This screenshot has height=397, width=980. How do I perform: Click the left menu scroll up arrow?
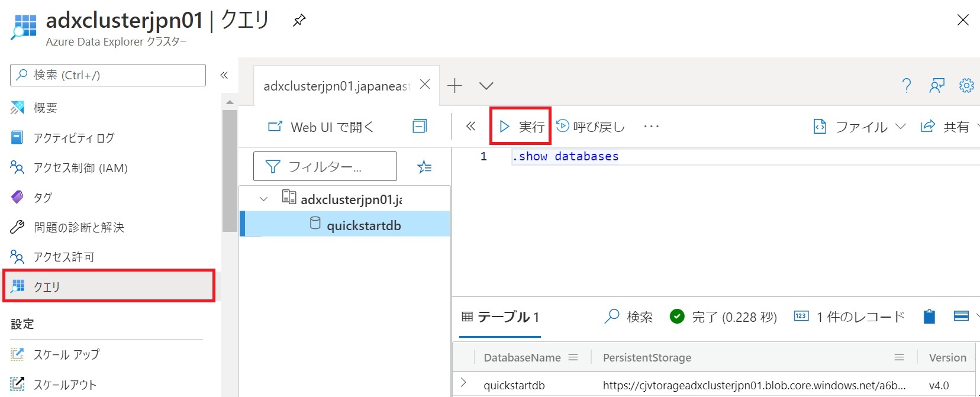(230, 102)
